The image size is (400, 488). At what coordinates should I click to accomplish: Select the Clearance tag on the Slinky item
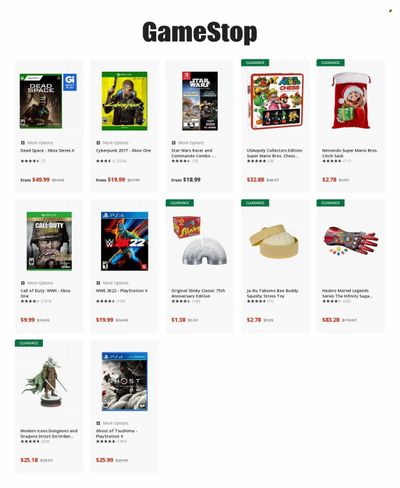point(180,203)
